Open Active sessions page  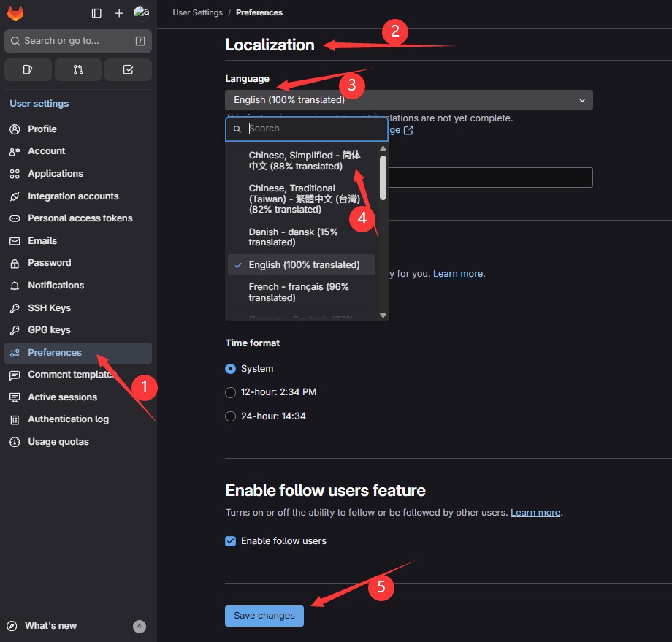(78, 397)
